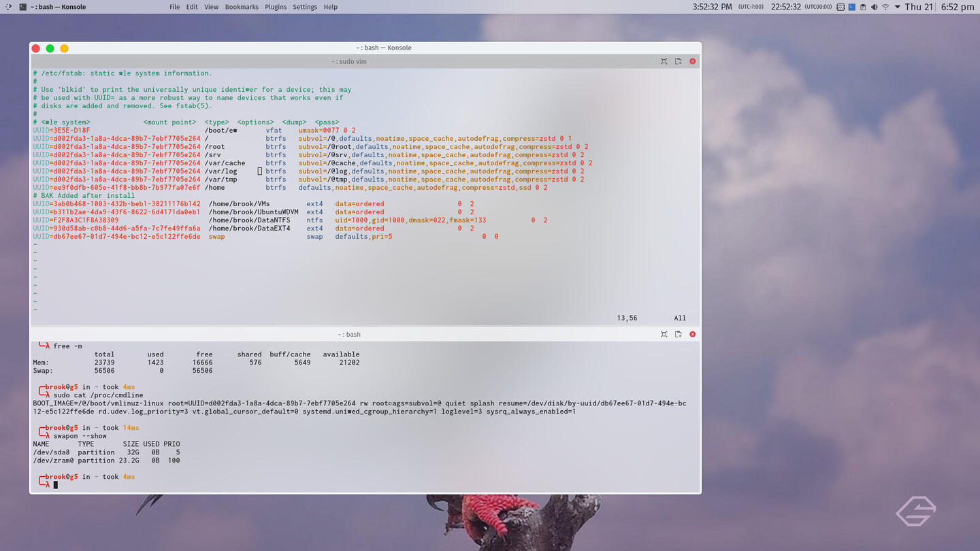Open the clipboard tray icon

click(863, 7)
